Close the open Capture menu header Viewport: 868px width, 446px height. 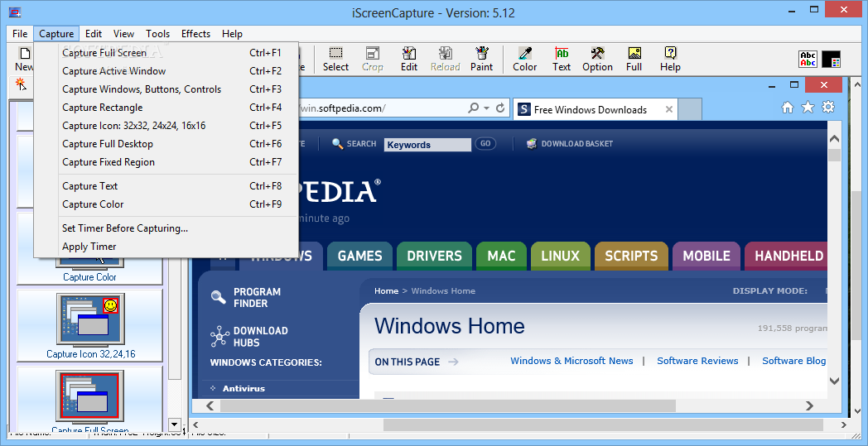coord(56,34)
